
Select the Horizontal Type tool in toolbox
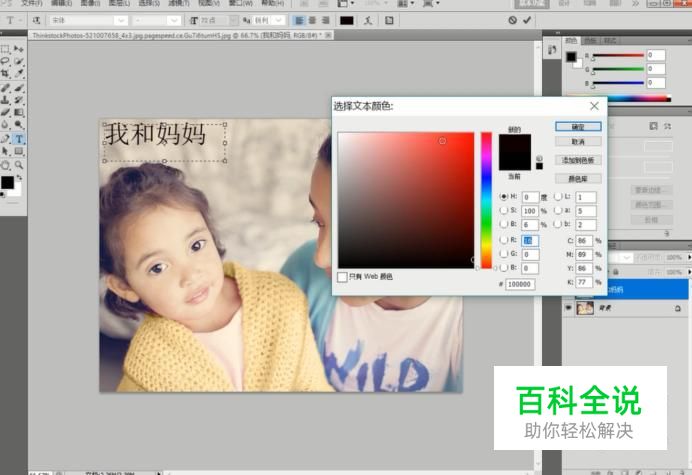(19, 138)
